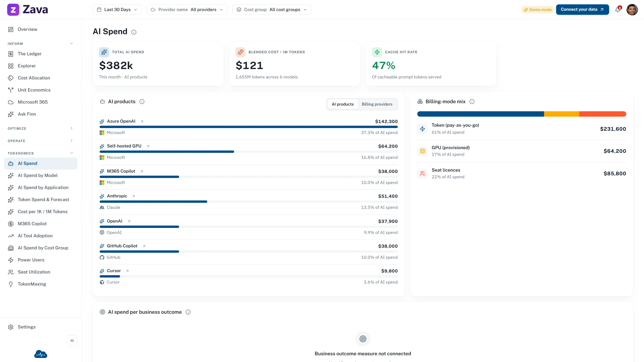Open Microsoft 365 page
This screenshot has height=362, width=644.
41,102
